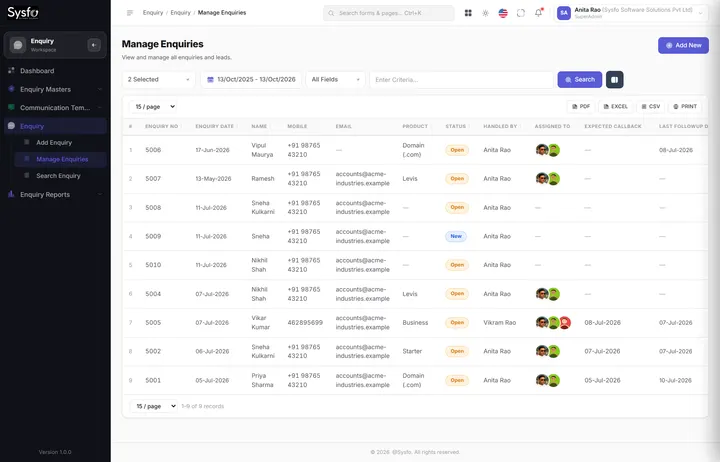Change language via US flag icon
The image size is (720, 462).
tap(503, 13)
